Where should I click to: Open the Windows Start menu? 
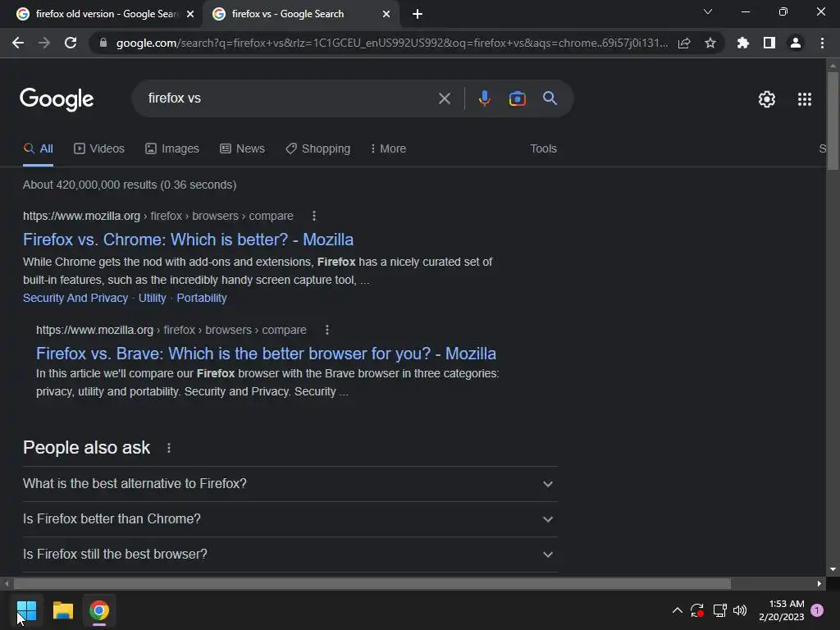tap(26, 610)
